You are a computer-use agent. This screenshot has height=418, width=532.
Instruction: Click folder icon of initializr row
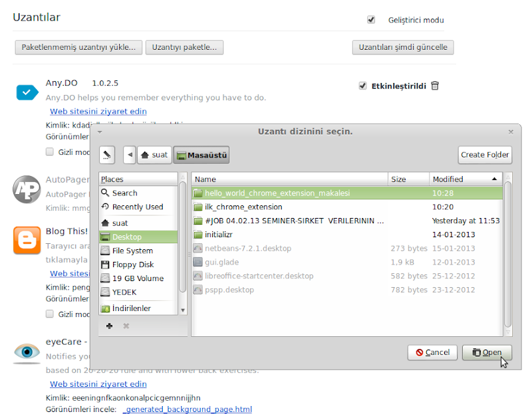pyautogui.click(x=198, y=235)
